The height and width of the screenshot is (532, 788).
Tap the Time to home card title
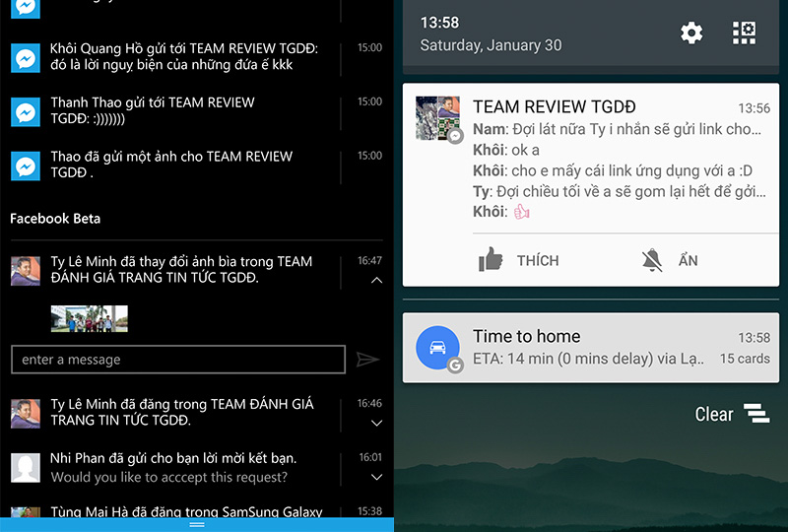pos(527,336)
